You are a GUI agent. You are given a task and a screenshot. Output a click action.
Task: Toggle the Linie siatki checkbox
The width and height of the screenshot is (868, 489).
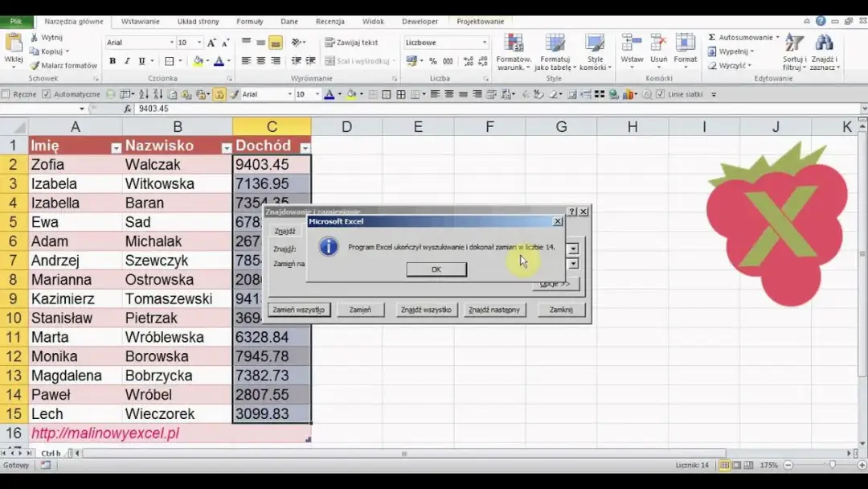click(661, 94)
